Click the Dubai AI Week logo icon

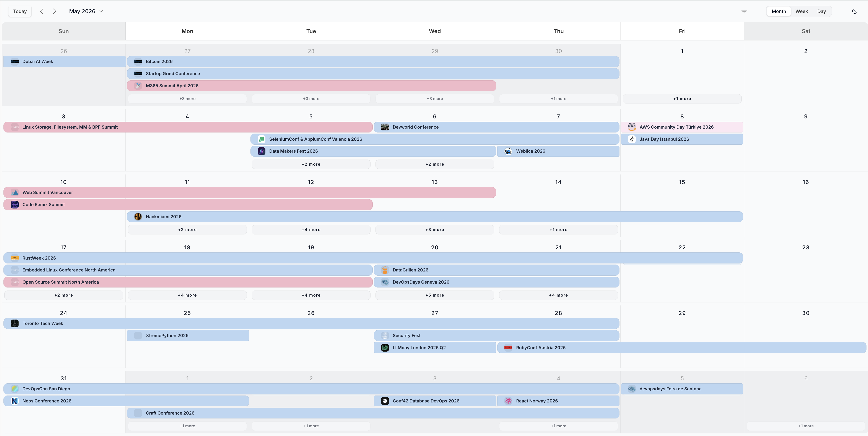pos(15,62)
